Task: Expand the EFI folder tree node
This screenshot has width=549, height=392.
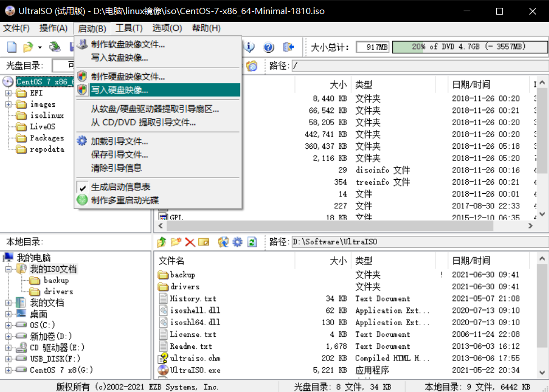Action: pos(8,93)
